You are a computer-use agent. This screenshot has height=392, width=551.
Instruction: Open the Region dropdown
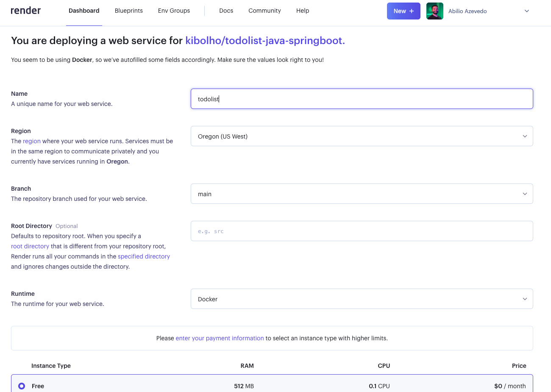362,136
